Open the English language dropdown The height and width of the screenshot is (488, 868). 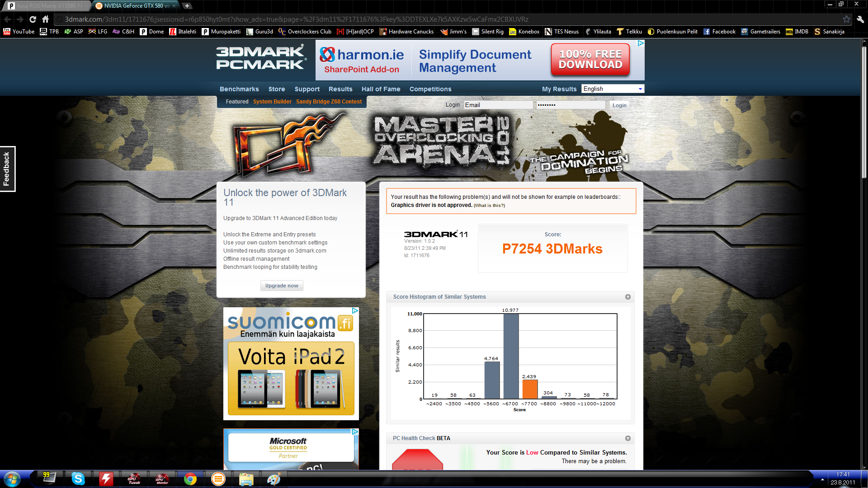pos(613,89)
